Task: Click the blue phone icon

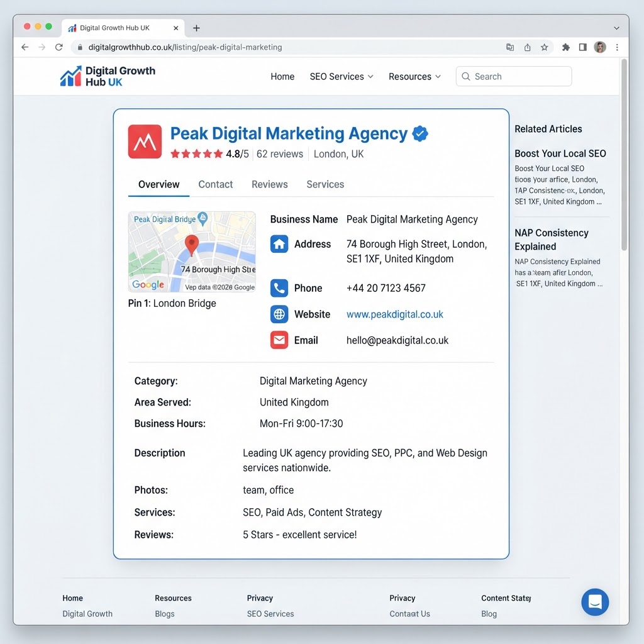Action: pyautogui.click(x=279, y=288)
